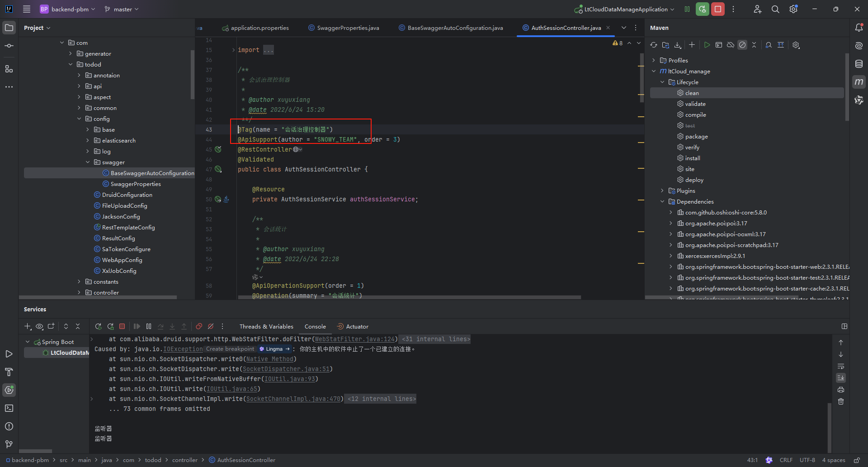Run the Maven build green arrow
The height and width of the screenshot is (467, 868).
707,45
